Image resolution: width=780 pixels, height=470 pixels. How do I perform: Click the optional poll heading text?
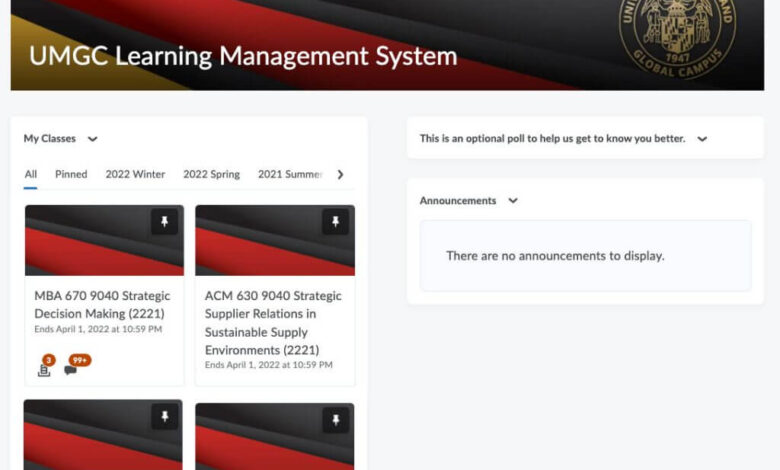pyautogui.click(x=552, y=138)
